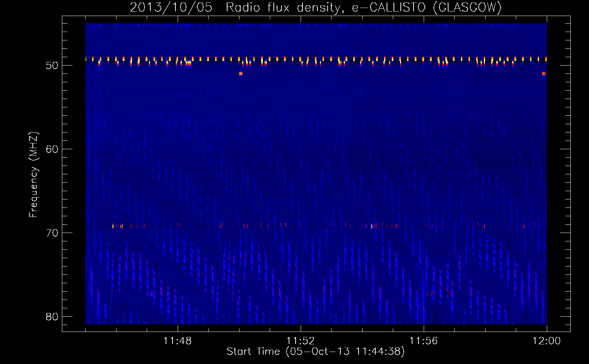
Task: Click the 'Frequency (MHZ)' y-axis label
Action: [33, 175]
